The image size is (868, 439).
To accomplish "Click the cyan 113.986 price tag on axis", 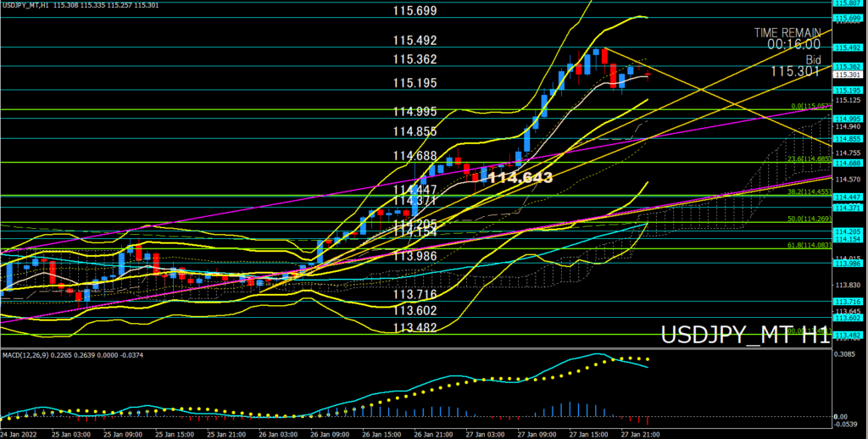I will (848, 264).
